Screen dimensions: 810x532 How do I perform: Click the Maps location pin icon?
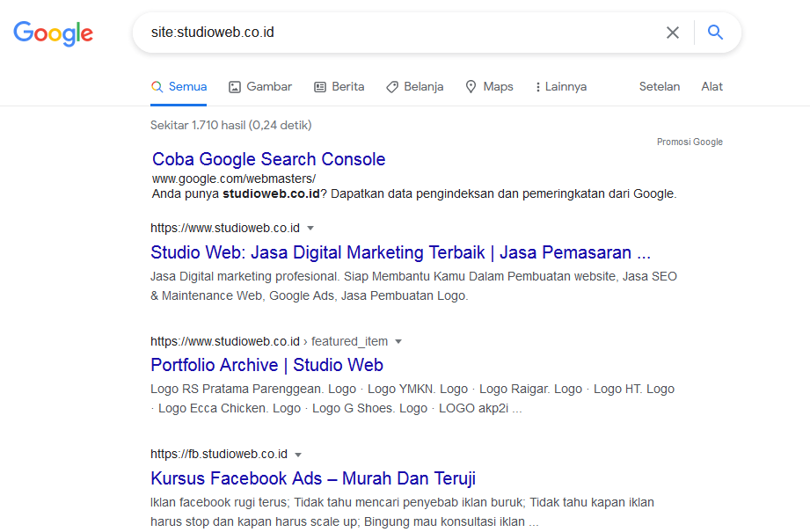coord(471,87)
